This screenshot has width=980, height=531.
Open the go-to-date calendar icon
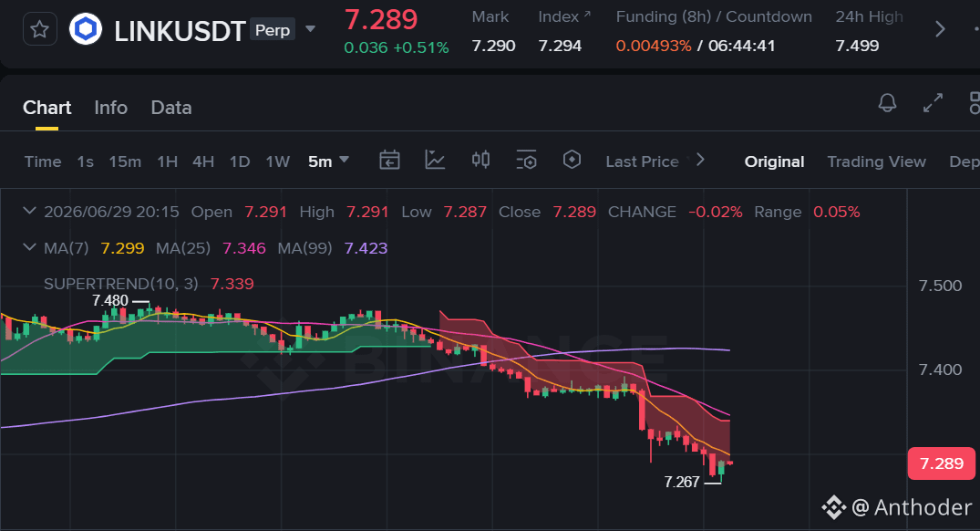[x=389, y=160]
